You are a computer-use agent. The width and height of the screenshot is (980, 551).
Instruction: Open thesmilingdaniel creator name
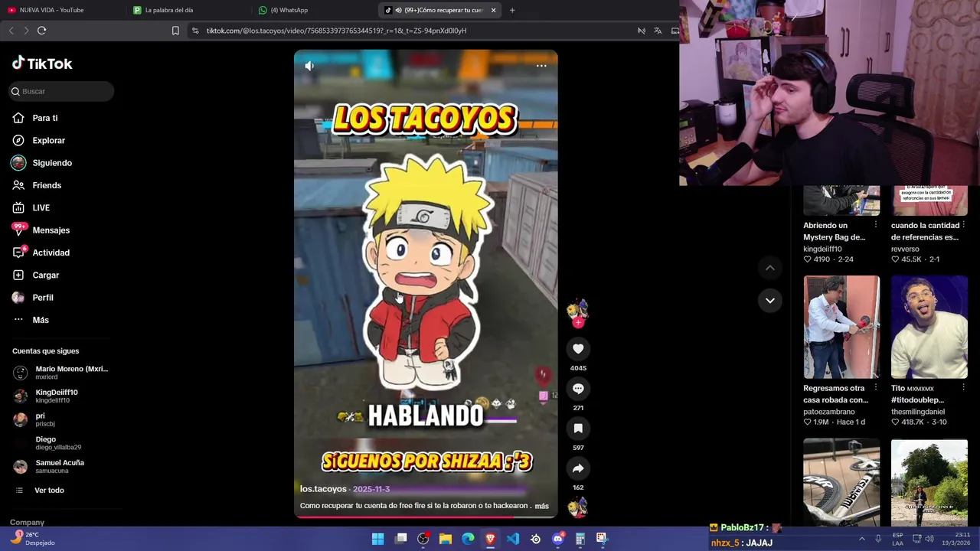click(919, 412)
